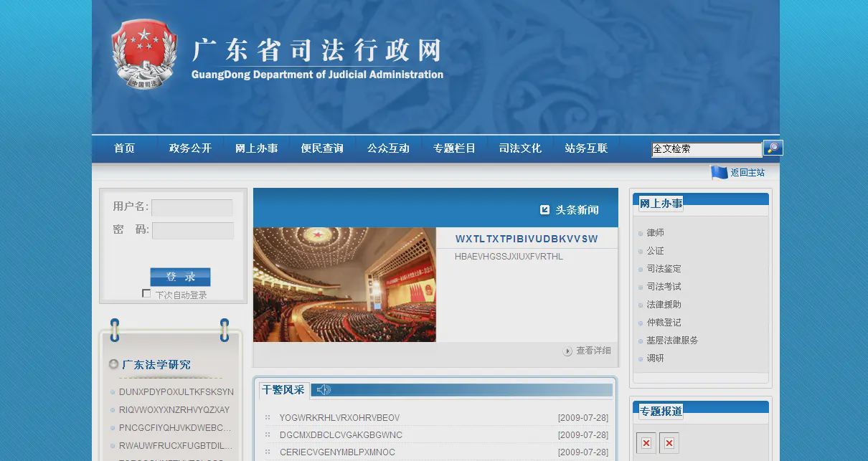Toggle the 下次自动登录 checkbox

tap(146, 294)
